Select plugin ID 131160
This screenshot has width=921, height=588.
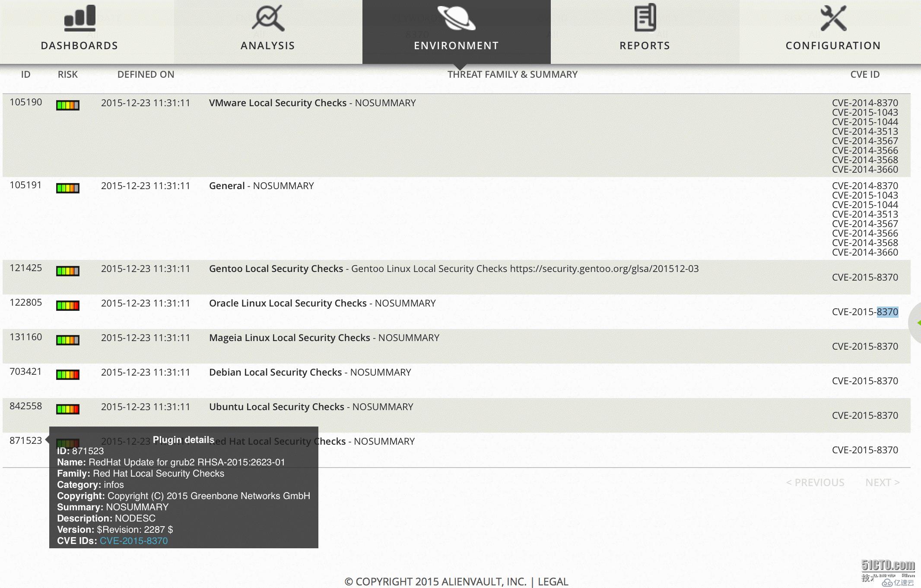[x=26, y=337]
